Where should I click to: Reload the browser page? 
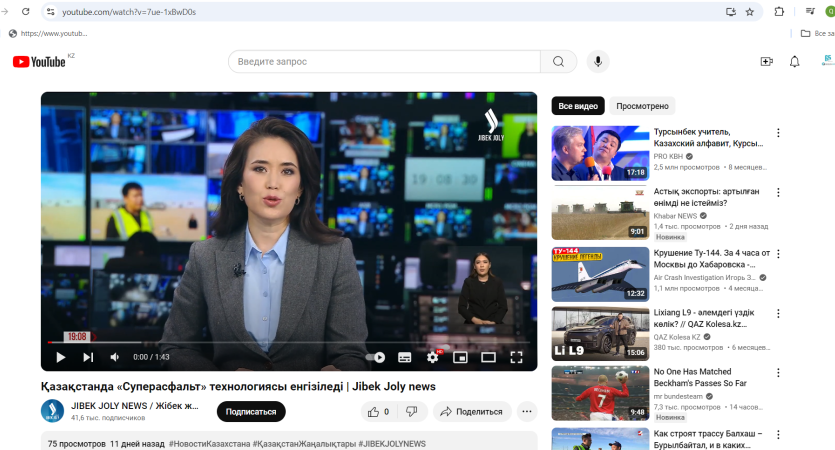click(26, 12)
